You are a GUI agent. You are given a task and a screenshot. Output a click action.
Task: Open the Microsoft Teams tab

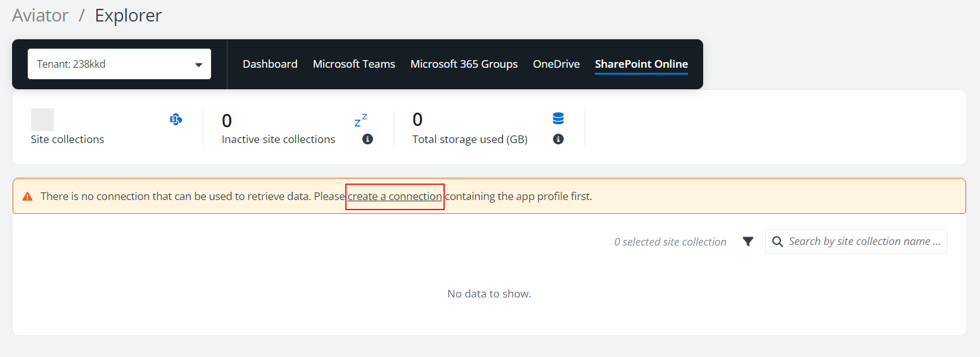(x=353, y=64)
